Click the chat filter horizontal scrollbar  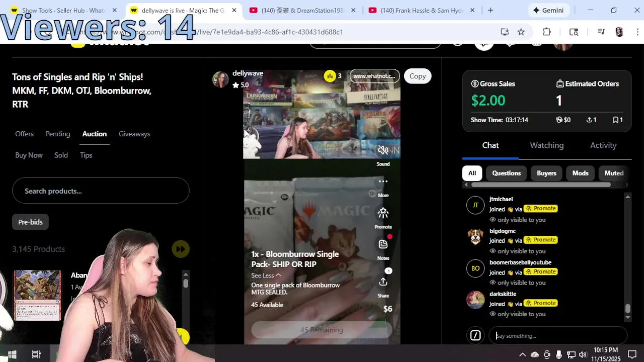[541, 185]
